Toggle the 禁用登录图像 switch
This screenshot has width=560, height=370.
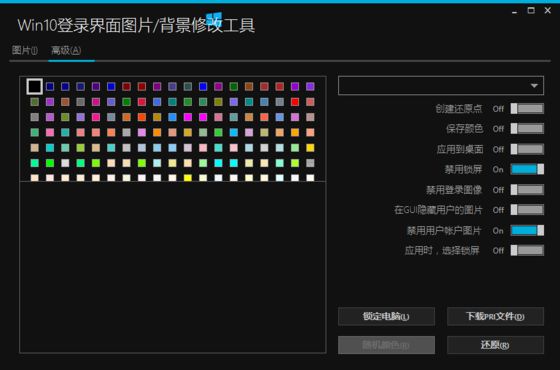(x=527, y=190)
